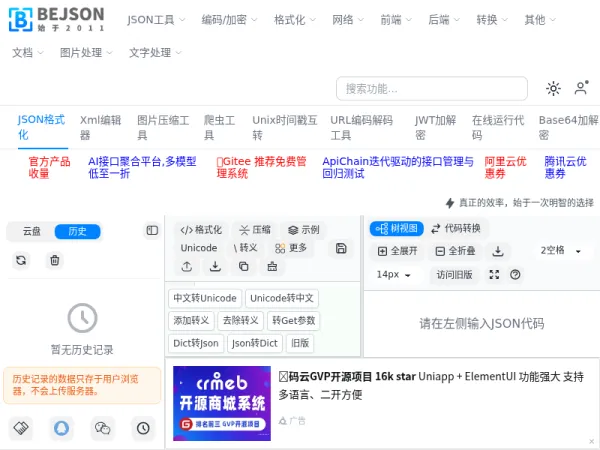The height and width of the screenshot is (450, 600).
Task: Click Unicode转中文 button
Action: tap(282, 298)
